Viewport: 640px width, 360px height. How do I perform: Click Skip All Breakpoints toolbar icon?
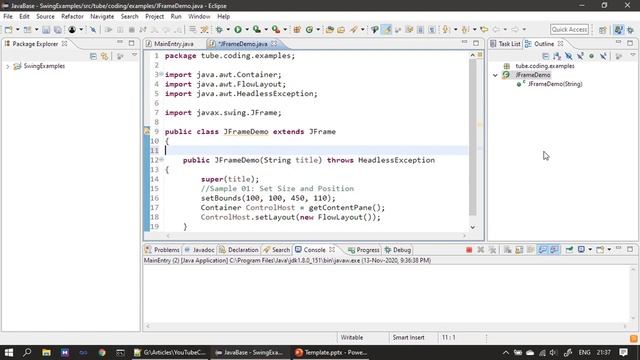(x=93, y=30)
